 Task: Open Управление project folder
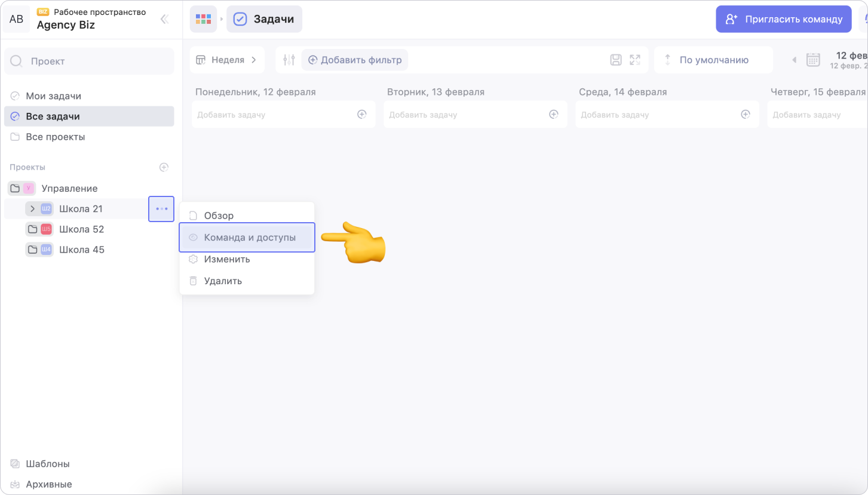(69, 189)
